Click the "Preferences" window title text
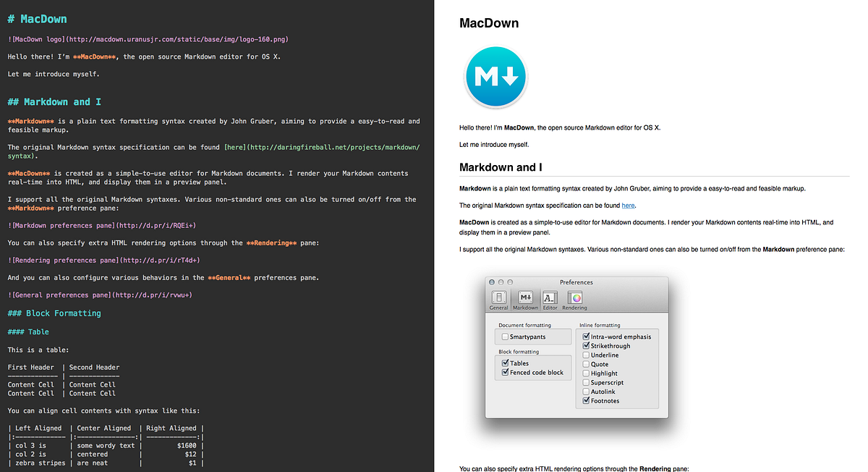This screenshot has height=472, width=868. click(576, 282)
